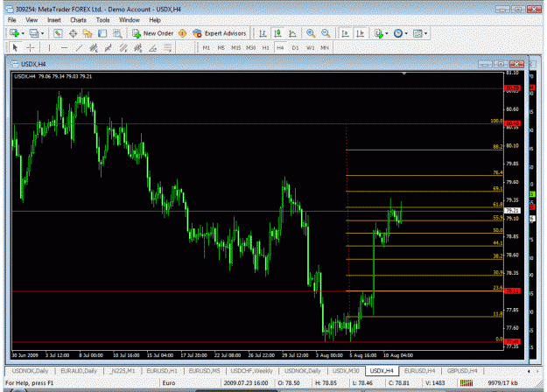Switch to the EURAUD,Daily chart tab
The width and height of the screenshot is (547, 392).
[79, 371]
